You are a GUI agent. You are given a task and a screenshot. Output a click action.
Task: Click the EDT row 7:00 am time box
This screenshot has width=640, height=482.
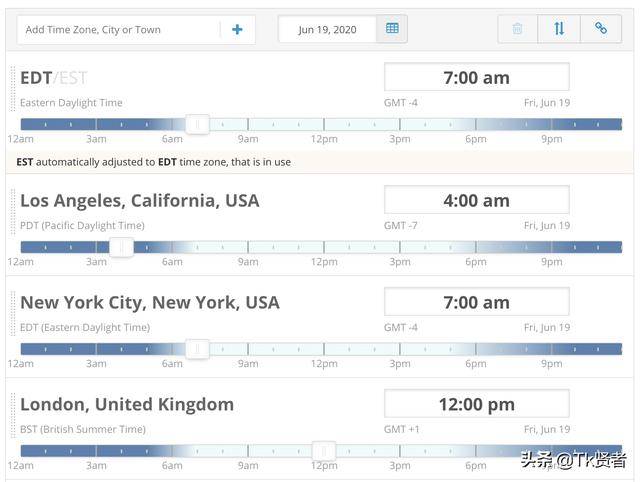476,78
